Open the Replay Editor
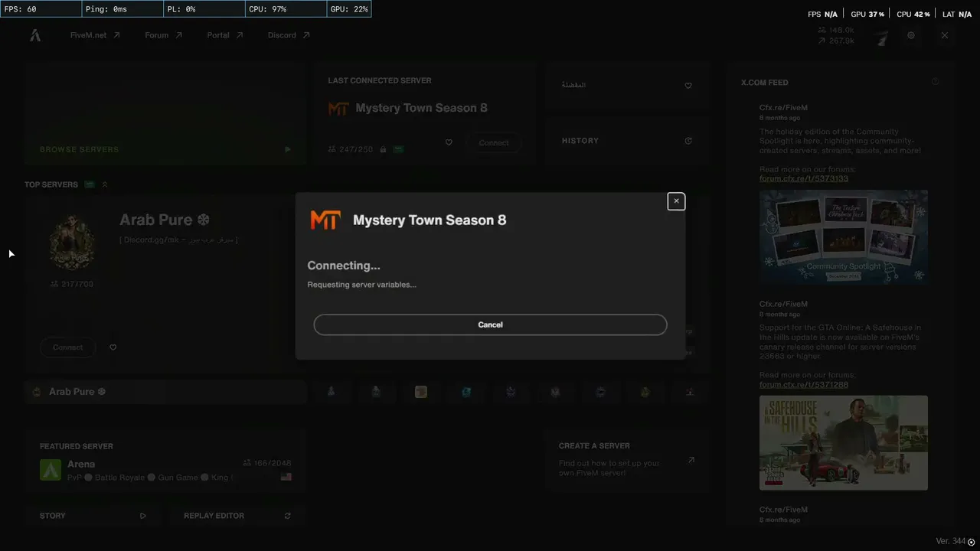 pos(237,516)
